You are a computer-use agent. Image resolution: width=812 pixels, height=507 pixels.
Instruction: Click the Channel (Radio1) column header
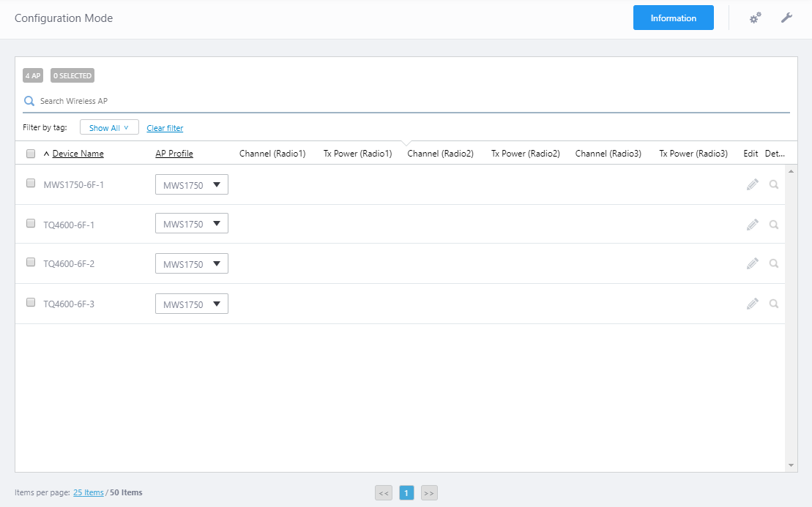[272, 154]
